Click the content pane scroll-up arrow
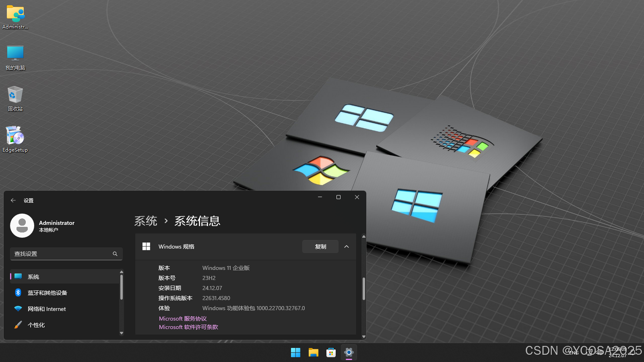The image size is (644, 362). (x=364, y=237)
